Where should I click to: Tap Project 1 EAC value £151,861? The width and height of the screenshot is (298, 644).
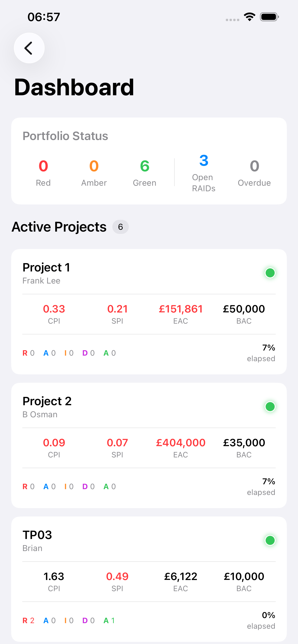[x=181, y=309]
